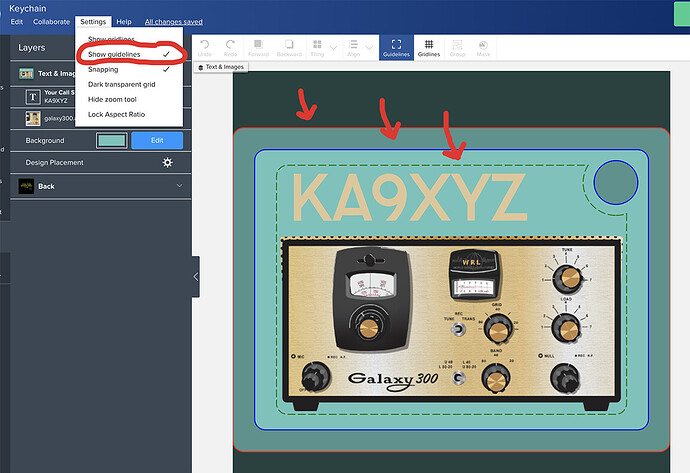This screenshot has height=473, width=690.
Task: Open the Collaborate menu
Action: [x=51, y=22]
